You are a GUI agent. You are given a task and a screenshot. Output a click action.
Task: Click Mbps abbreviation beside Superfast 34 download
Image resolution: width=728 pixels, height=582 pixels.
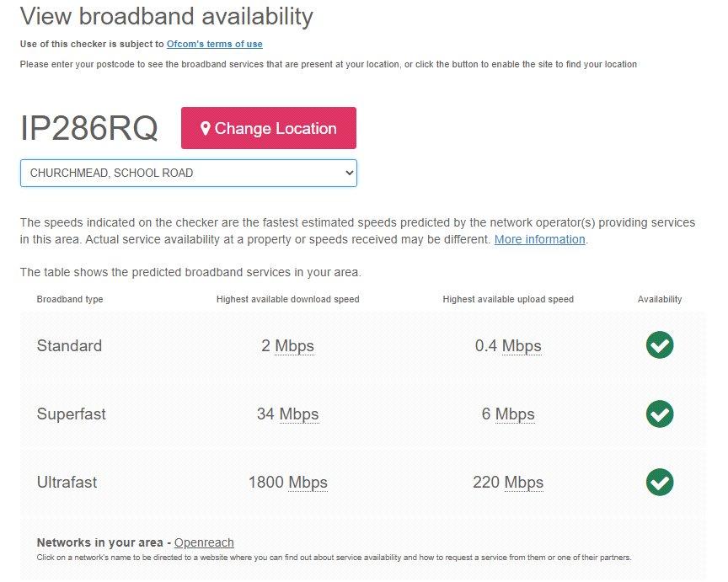coord(299,414)
